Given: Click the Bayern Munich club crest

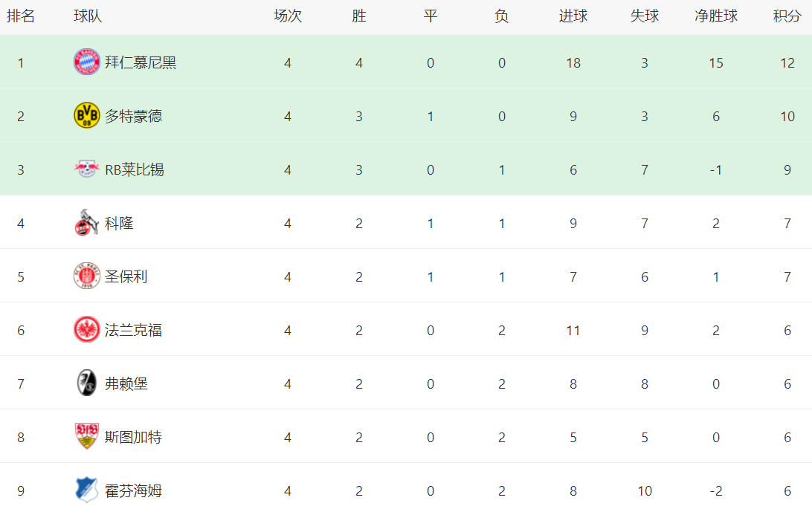Looking at the screenshot, I should pos(86,62).
